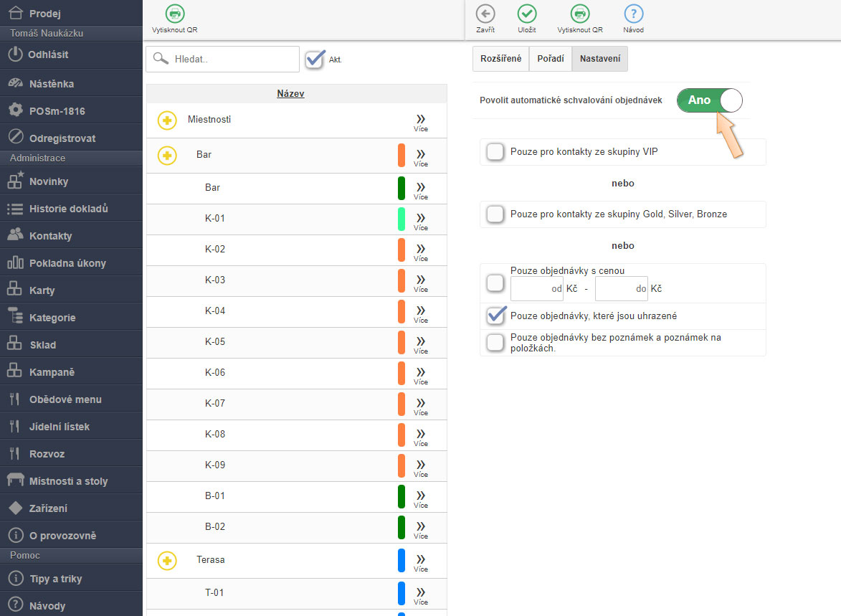Viewport: 841px width, 616px height.
Task: Open Sklad from the sidebar
Action: [42, 345]
